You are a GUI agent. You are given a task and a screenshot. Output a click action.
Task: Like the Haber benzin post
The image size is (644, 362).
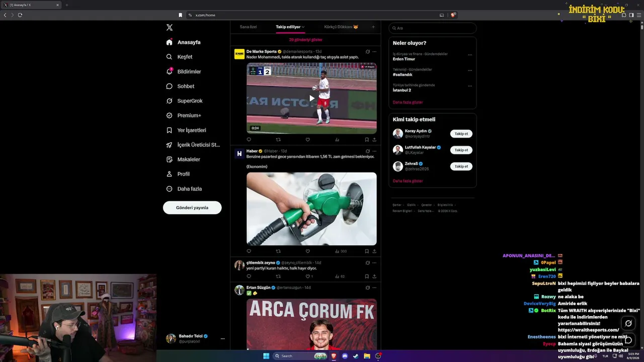pos(307,251)
